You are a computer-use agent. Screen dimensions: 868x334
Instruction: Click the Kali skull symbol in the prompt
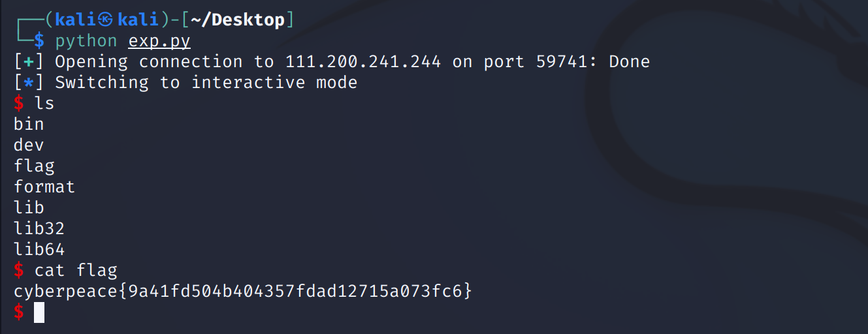(x=105, y=20)
